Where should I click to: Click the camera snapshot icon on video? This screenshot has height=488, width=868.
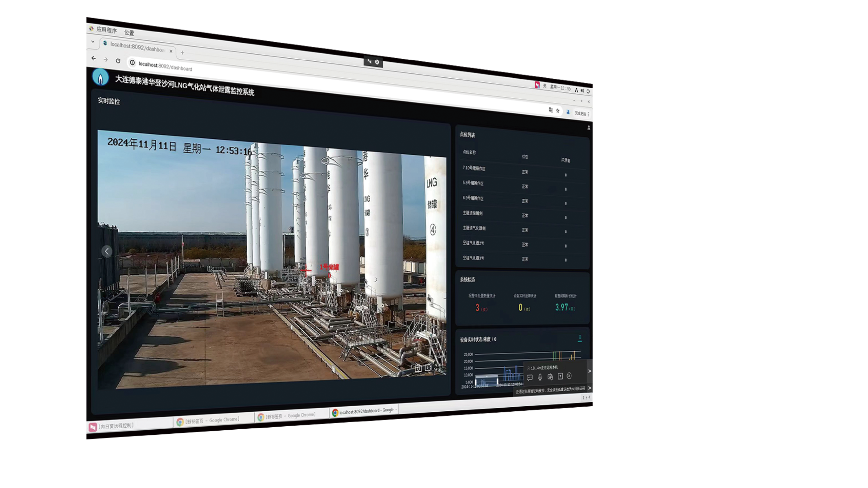(x=418, y=368)
